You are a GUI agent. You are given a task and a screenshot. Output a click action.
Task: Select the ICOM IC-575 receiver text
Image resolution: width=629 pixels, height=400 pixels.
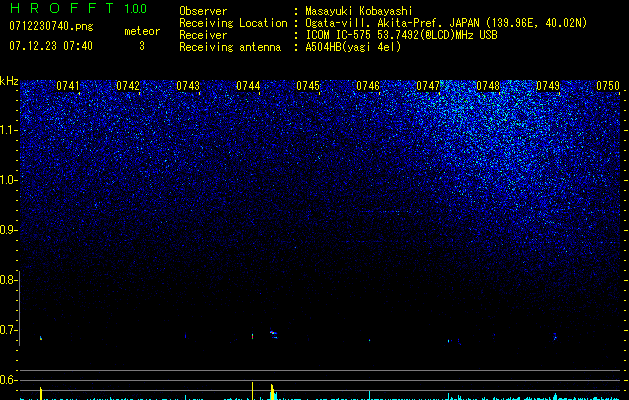click(x=401, y=35)
